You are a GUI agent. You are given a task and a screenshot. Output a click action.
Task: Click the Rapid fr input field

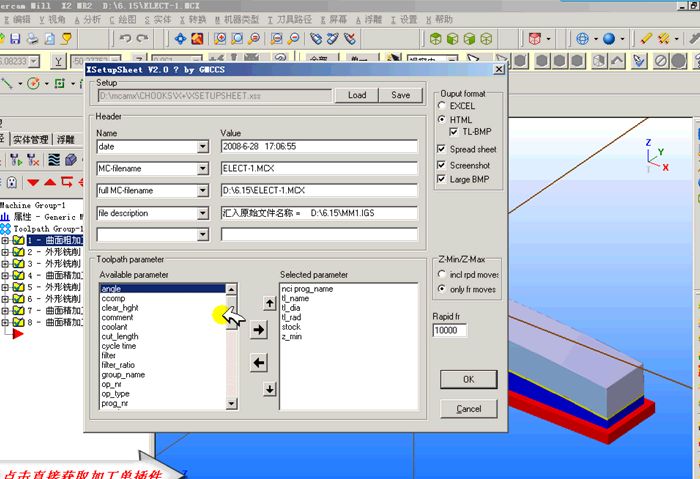[450, 330]
